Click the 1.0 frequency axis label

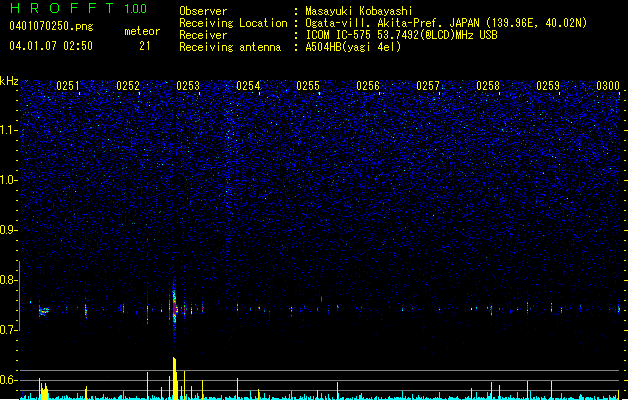8,180
